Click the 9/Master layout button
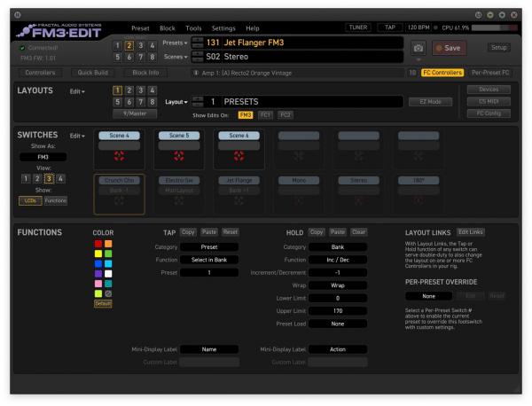This screenshot has width=532, height=406. coord(135,113)
